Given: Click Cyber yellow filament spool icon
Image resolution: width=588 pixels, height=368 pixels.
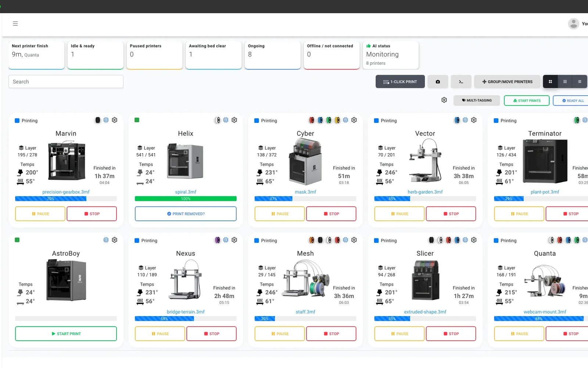Looking at the screenshot, I should [337, 120].
